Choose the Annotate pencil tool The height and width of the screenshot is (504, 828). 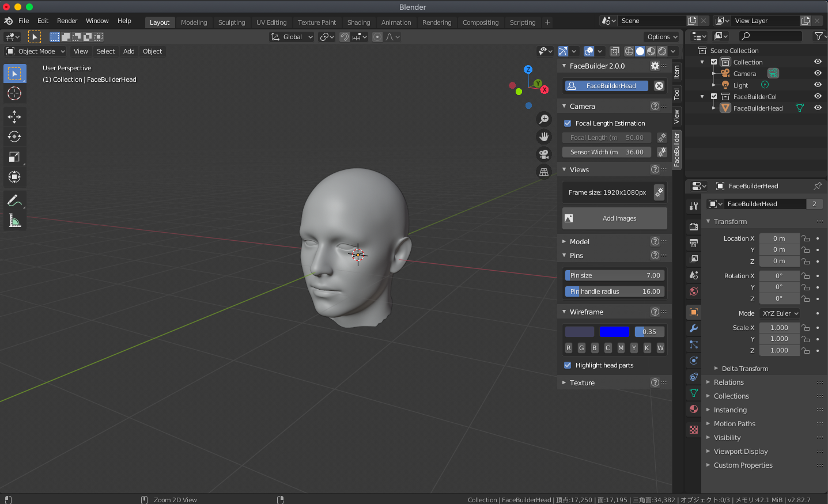pyautogui.click(x=14, y=200)
